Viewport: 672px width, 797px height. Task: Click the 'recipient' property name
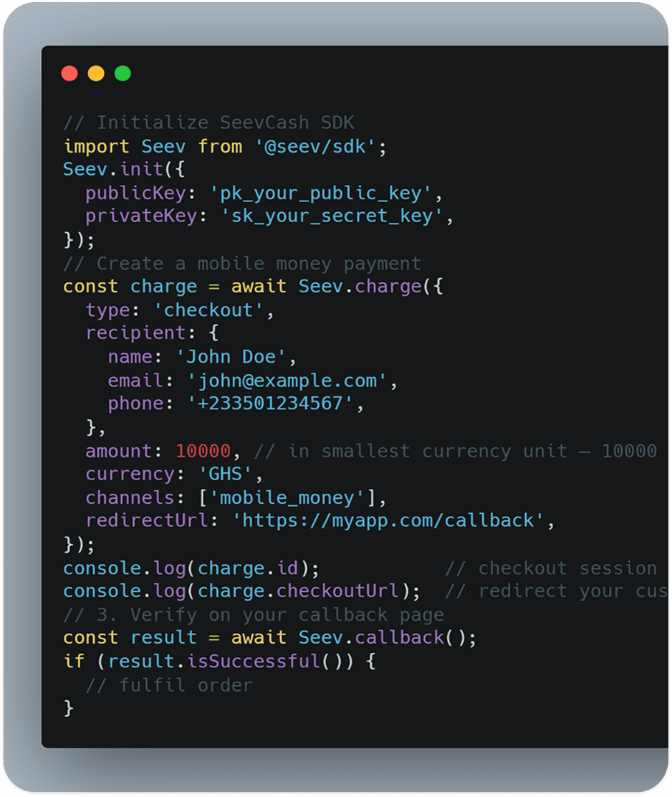pyautogui.click(x=135, y=333)
